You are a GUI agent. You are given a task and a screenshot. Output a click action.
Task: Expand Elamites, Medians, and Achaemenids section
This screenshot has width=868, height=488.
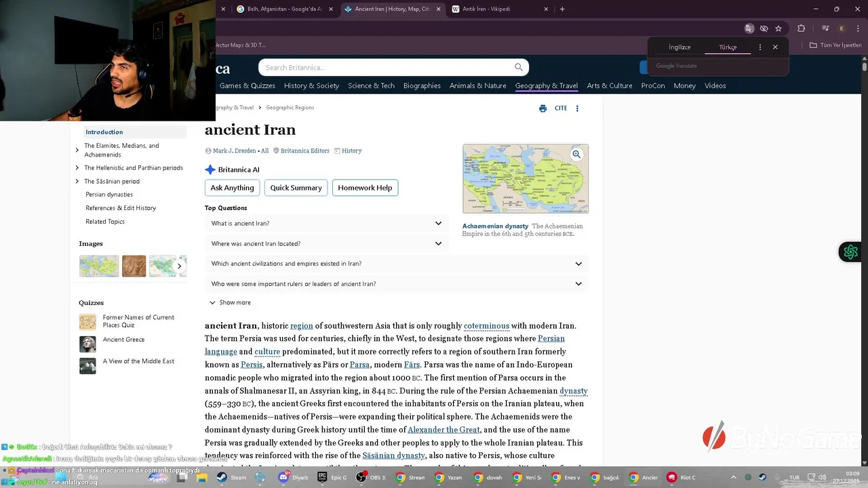pos(77,150)
